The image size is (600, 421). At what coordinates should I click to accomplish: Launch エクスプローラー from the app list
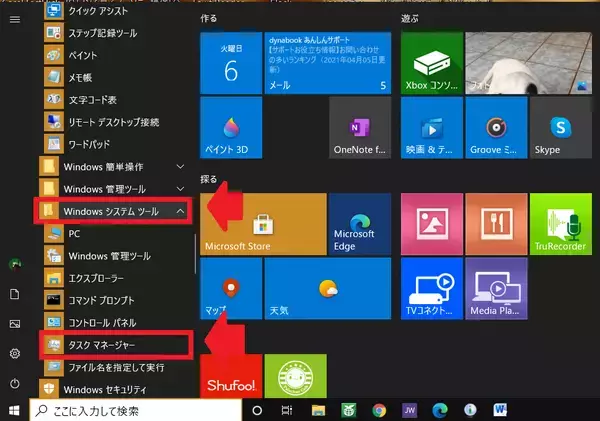[100, 277]
